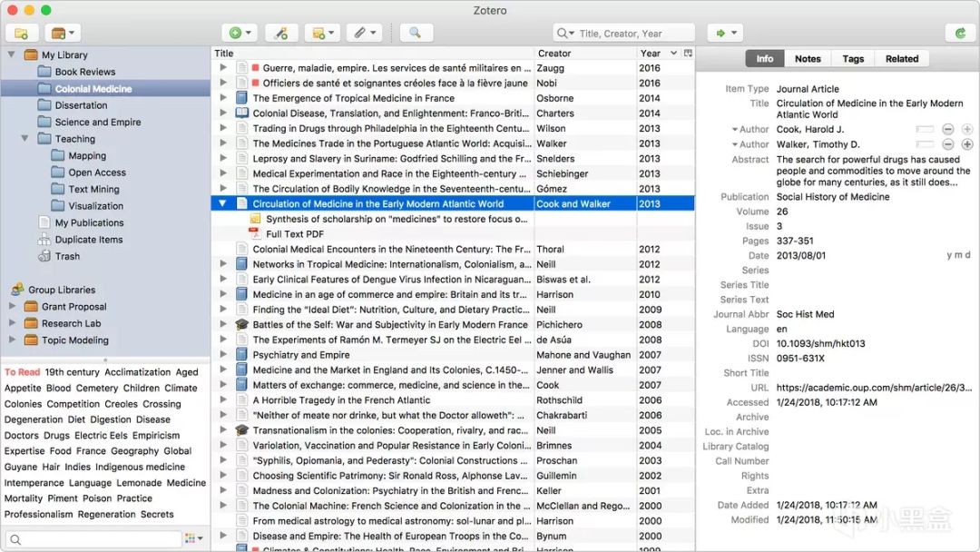Expand the Guerre, maladie, empire item

pos(222,67)
